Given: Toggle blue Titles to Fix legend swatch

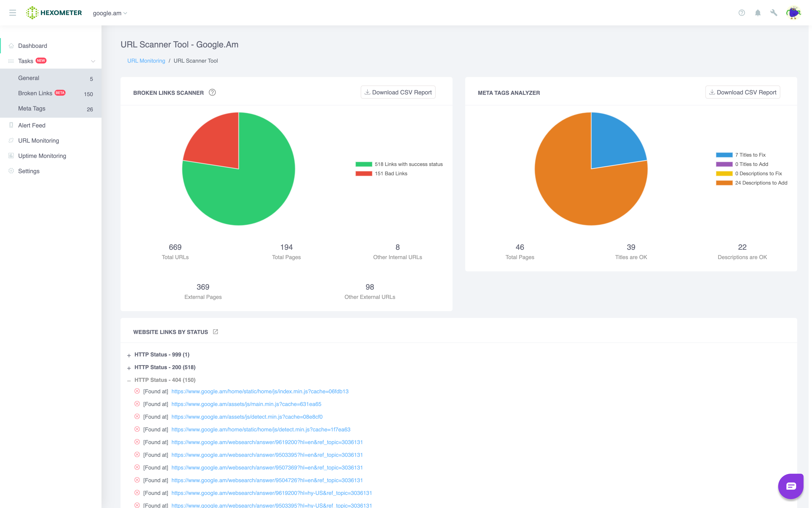Looking at the screenshot, I should tap(724, 155).
